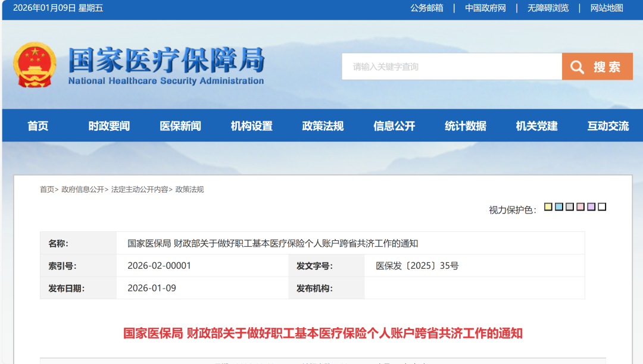The width and height of the screenshot is (643, 364).
Task: Reset to the white eye-protection color swatch
Action: tap(602, 207)
